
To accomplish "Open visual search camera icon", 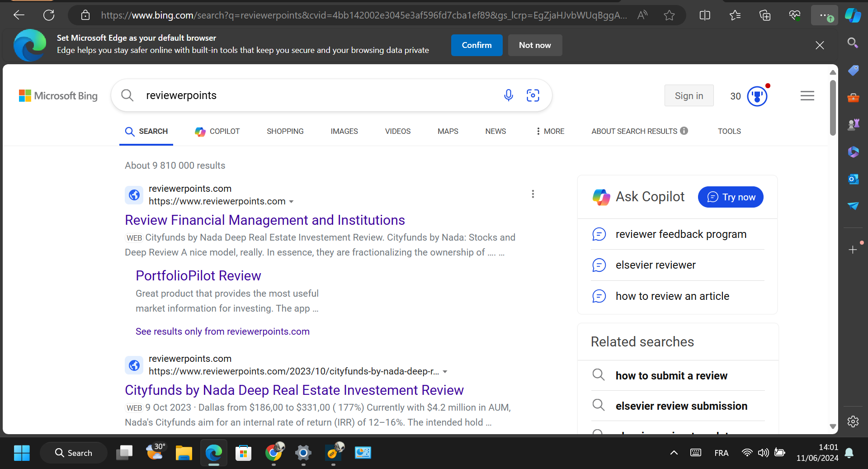I will 533,95.
